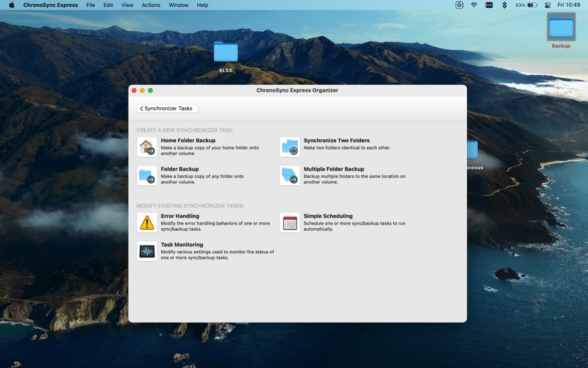Open the File menu

[x=91, y=5]
